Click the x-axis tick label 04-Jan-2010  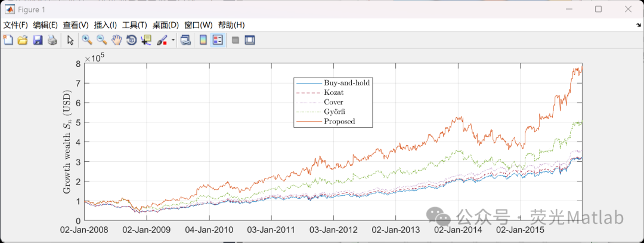click(209, 230)
